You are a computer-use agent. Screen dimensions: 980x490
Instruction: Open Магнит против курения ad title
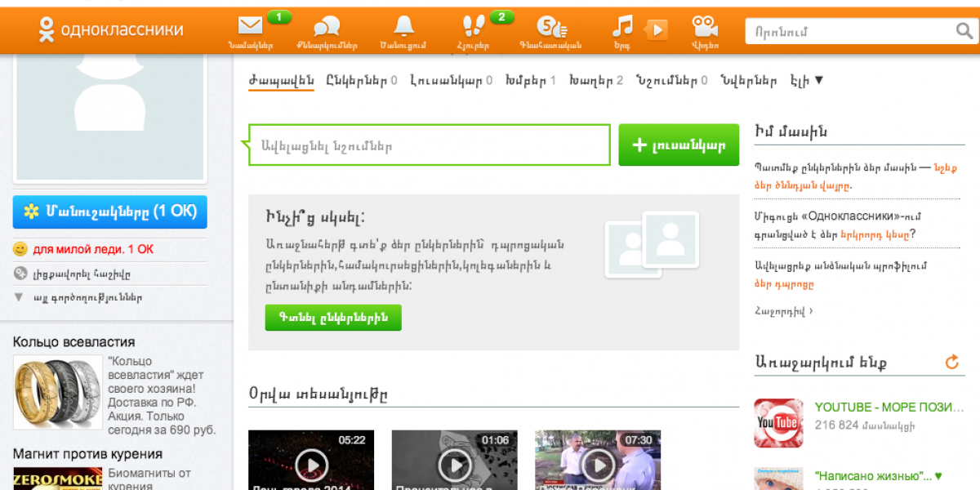87,453
